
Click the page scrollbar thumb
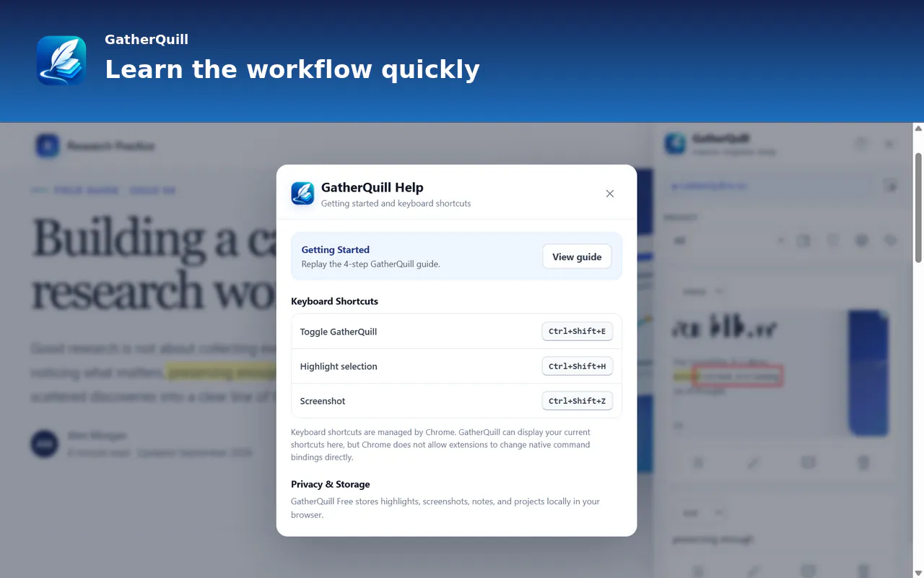(918, 207)
